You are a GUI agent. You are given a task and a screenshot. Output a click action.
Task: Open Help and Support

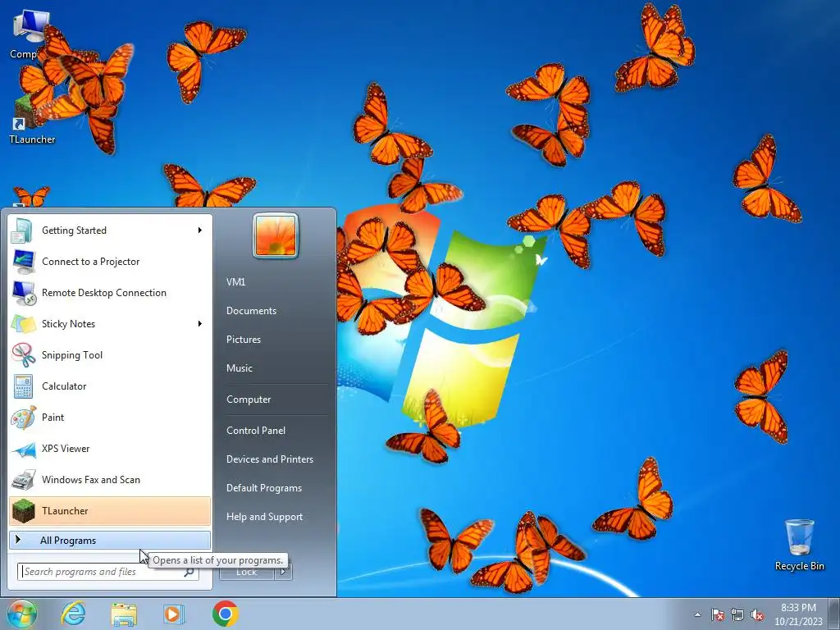tap(264, 517)
